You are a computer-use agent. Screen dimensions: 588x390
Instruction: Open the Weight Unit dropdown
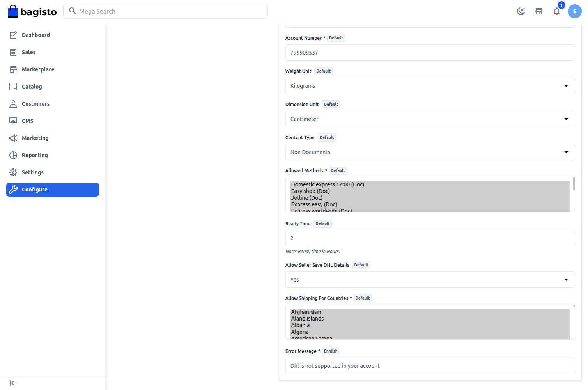point(430,86)
